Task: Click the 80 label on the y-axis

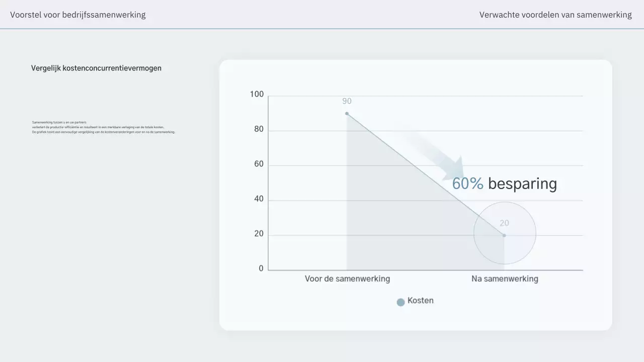Action: (x=259, y=130)
